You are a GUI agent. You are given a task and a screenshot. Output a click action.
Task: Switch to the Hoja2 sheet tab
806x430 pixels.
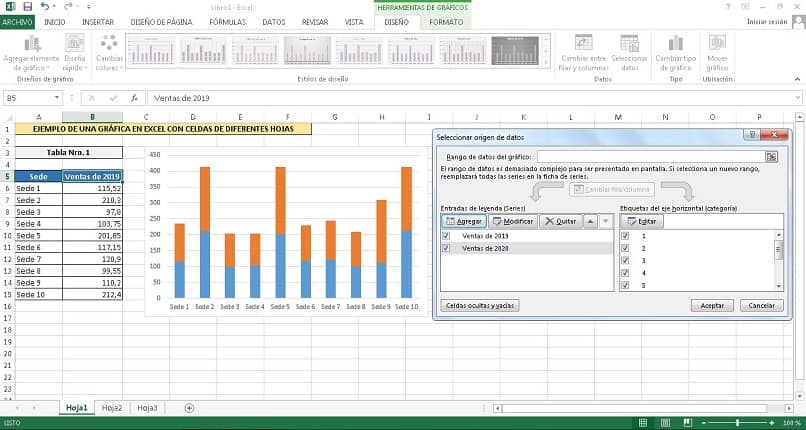[112, 408]
